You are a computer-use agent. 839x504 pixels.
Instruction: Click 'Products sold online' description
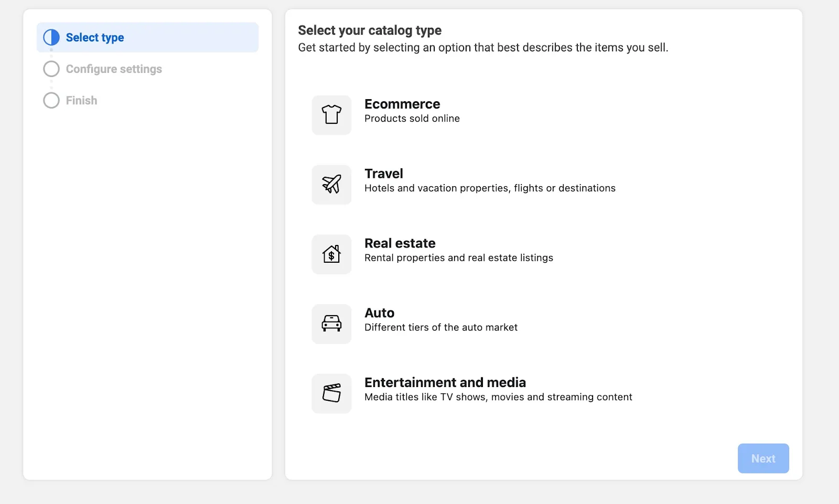[x=412, y=119]
